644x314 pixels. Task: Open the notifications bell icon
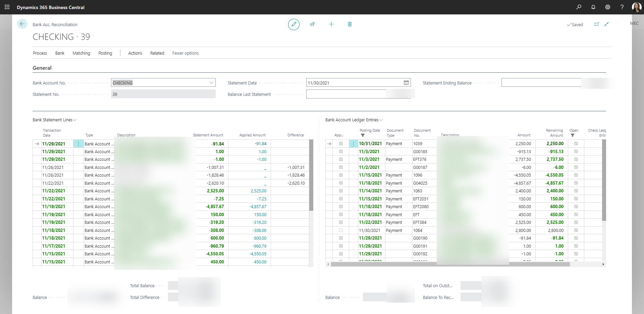[x=593, y=7]
